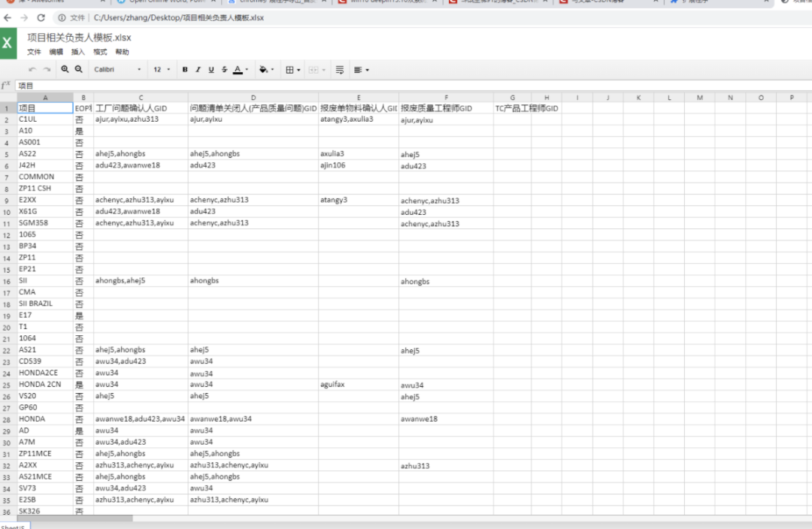Undo the last action

point(32,69)
